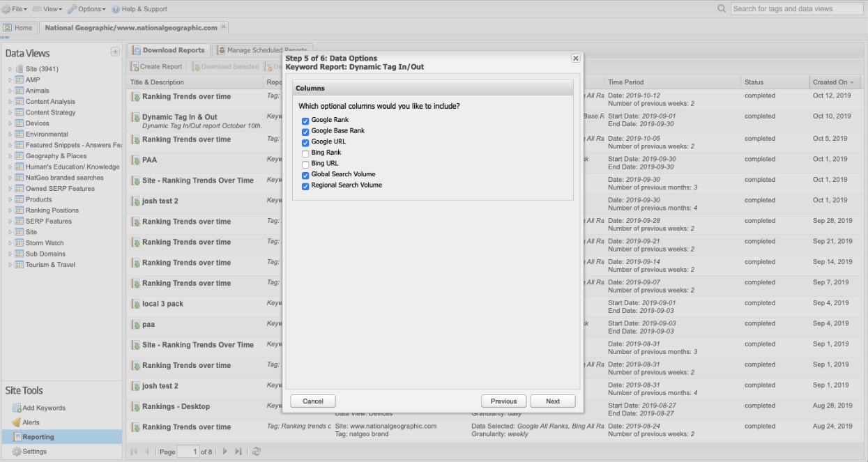Viewport: 868px width, 462px height.
Task: Click the tags and data views search field
Action: [796, 9]
